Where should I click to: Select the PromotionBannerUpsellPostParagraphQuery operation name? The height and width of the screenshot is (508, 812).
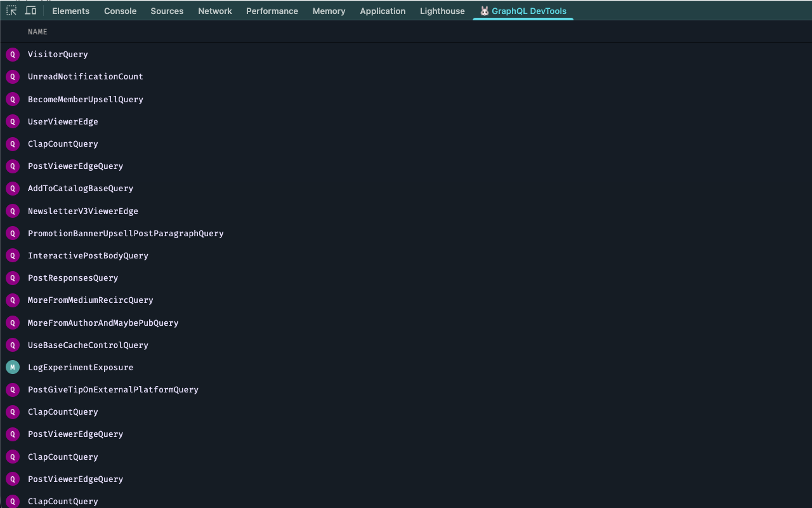click(x=126, y=233)
